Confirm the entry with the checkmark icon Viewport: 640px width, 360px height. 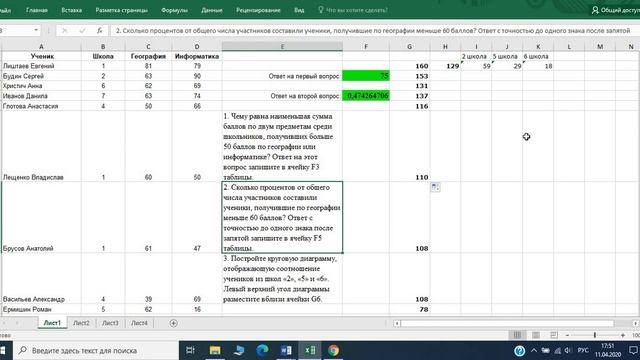(82, 30)
